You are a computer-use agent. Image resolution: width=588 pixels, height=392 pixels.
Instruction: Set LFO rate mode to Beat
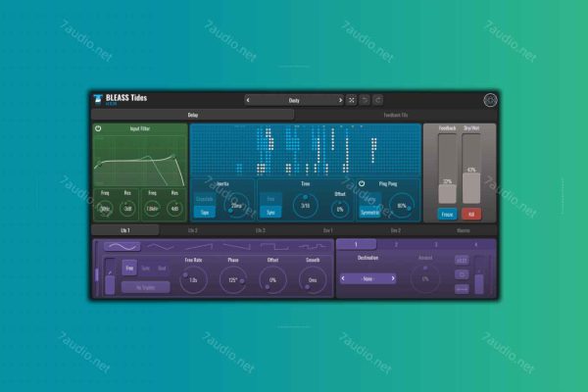pyautogui.click(x=162, y=269)
